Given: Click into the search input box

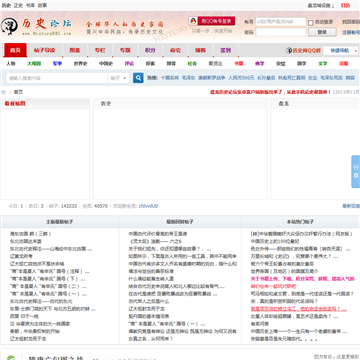Looking at the screenshot, I should [57, 78].
